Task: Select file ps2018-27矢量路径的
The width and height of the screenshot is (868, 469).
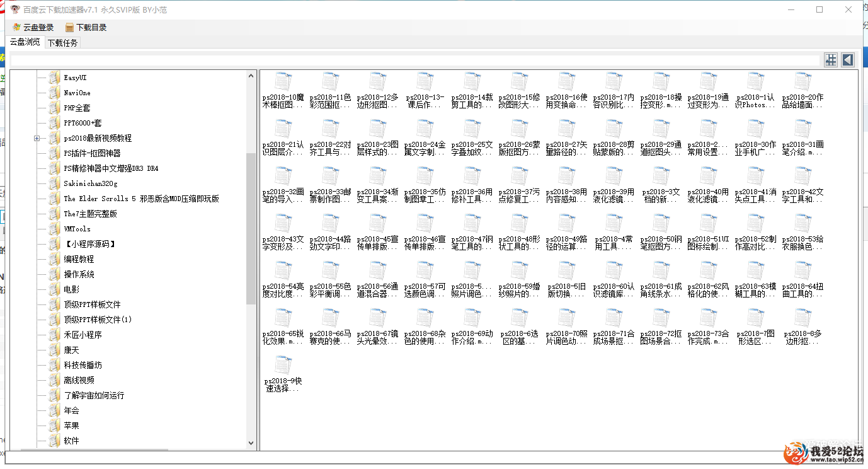Action: [x=567, y=138]
